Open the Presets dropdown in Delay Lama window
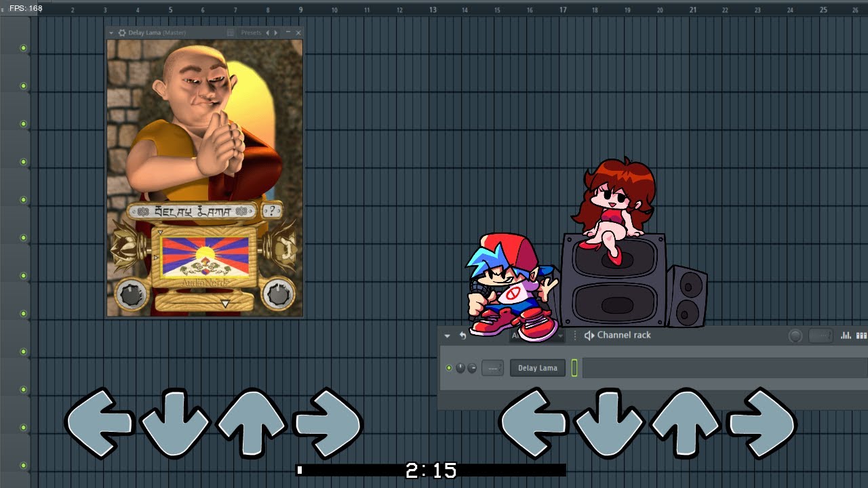The image size is (868, 488). coord(251,33)
